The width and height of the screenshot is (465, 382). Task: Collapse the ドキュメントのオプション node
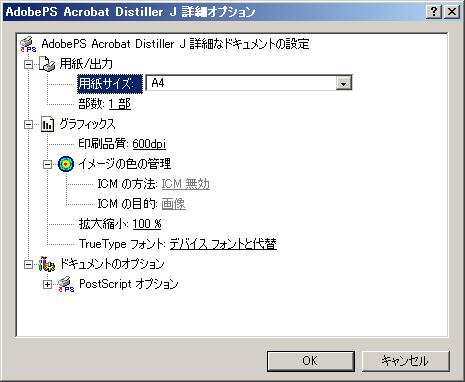click(x=29, y=265)
